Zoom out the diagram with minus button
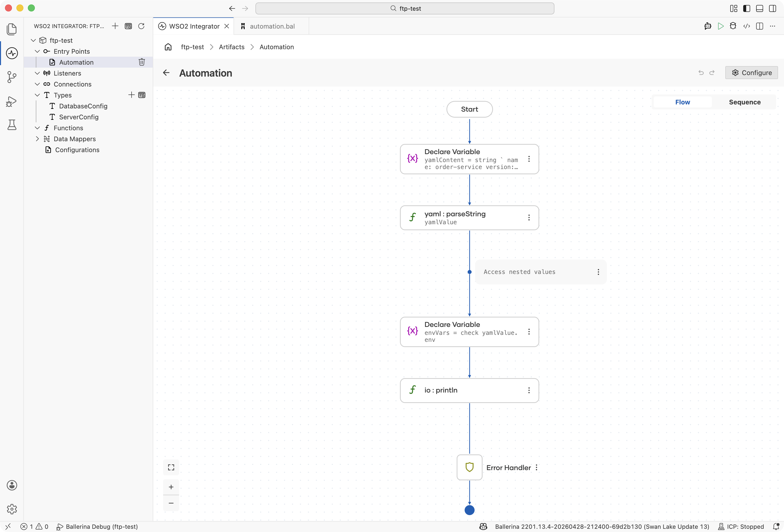This screenshot has width=784, height=532. 171,503
